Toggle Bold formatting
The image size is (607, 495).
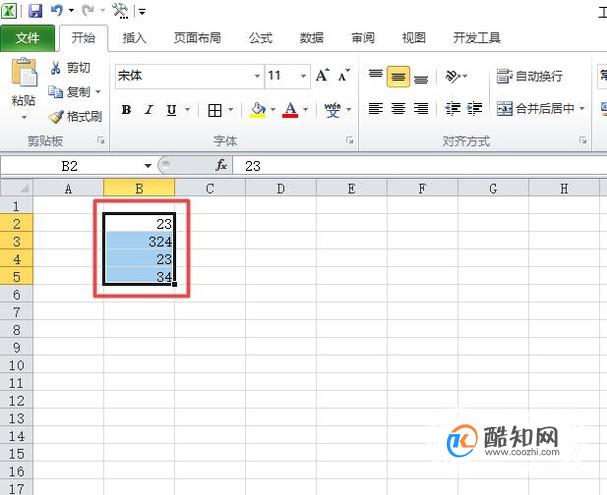click(126, 110)
